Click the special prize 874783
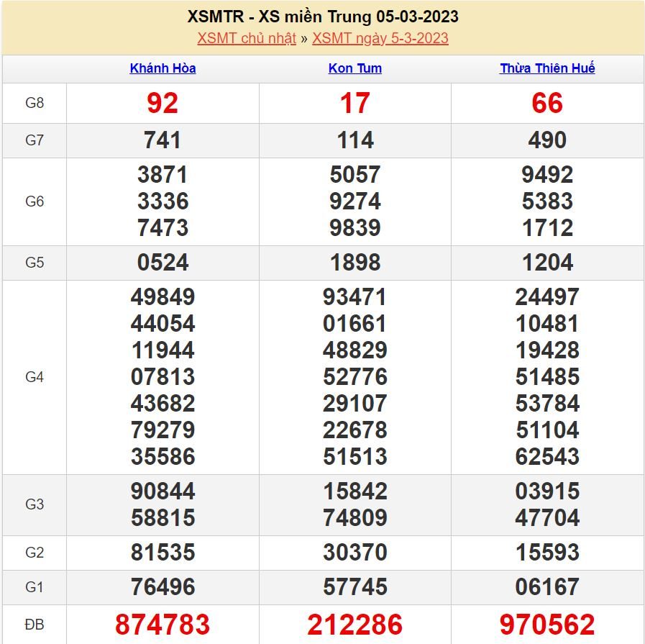Screen dimensions: 645x644 click(x=163, y=625)
